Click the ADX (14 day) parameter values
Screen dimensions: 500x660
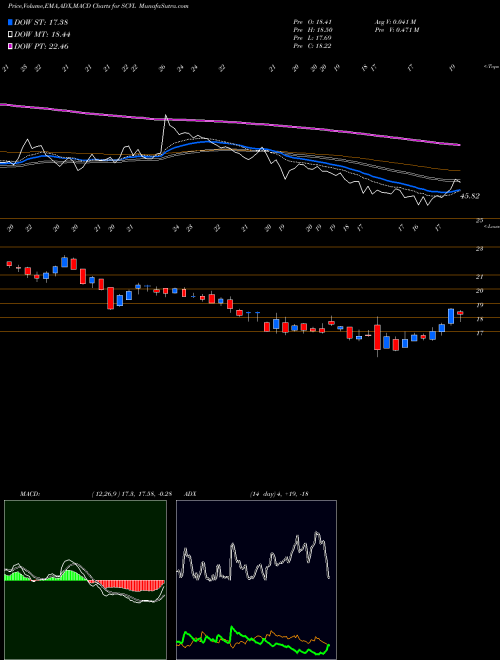pyautogui.click(x=279, y=494)
